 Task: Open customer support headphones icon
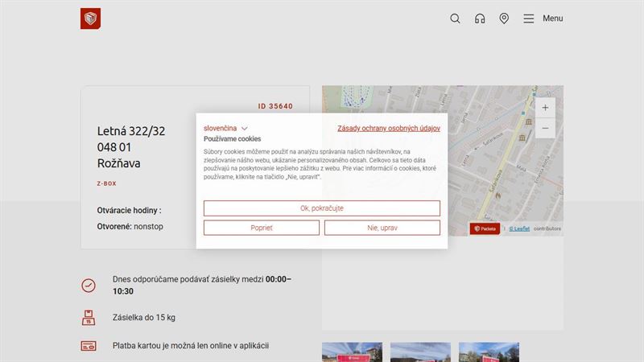click(480, 19)
